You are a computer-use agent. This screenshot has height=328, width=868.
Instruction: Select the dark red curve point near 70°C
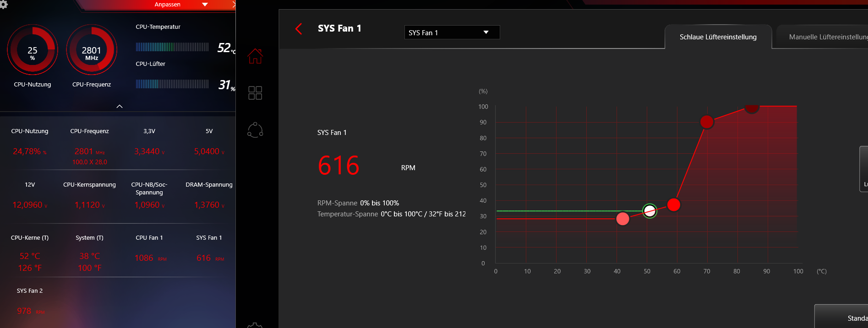707,122
